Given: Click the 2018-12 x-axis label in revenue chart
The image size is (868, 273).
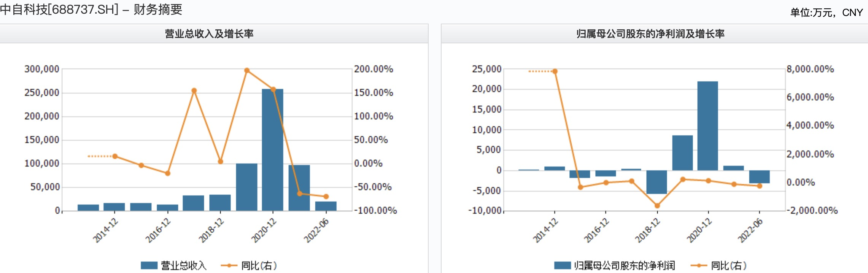Looking at the screenshot, I should tap(211, 230).
